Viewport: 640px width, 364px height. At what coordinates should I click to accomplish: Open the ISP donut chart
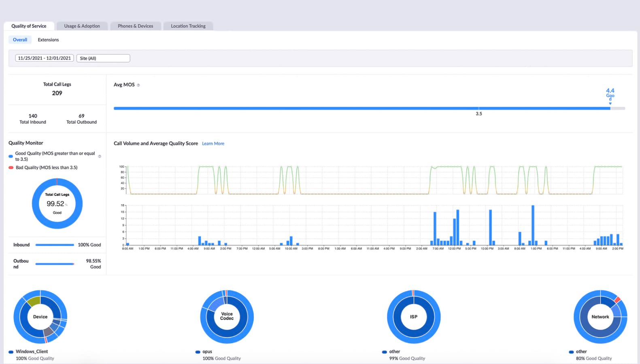pos(413,317)
